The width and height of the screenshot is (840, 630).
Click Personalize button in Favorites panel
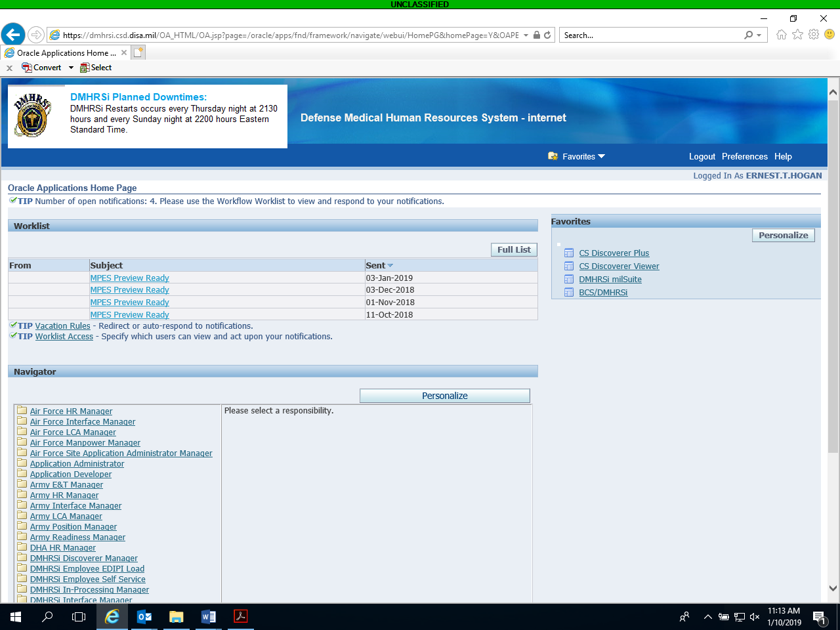click(x=783, y=235)
